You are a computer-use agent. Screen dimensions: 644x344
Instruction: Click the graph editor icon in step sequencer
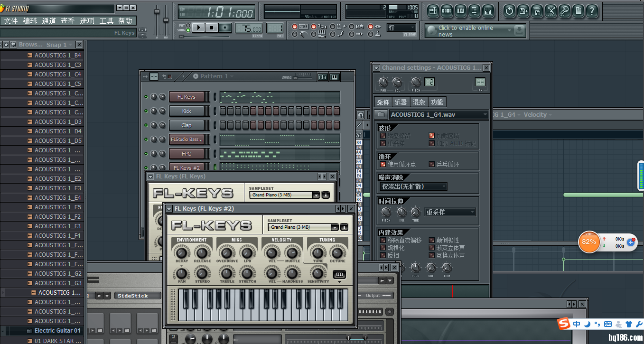click(x=322, y=76)
